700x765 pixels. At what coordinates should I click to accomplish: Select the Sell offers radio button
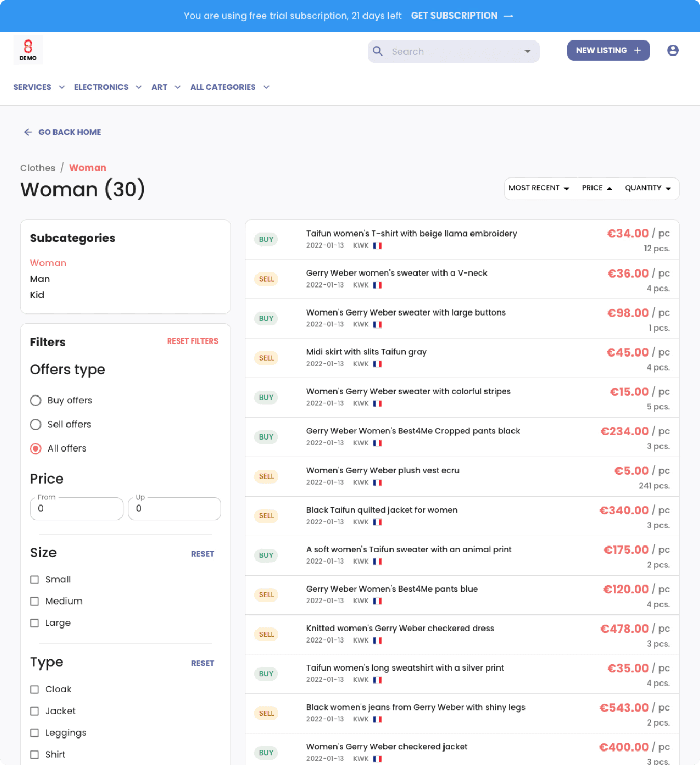[36, 425]
